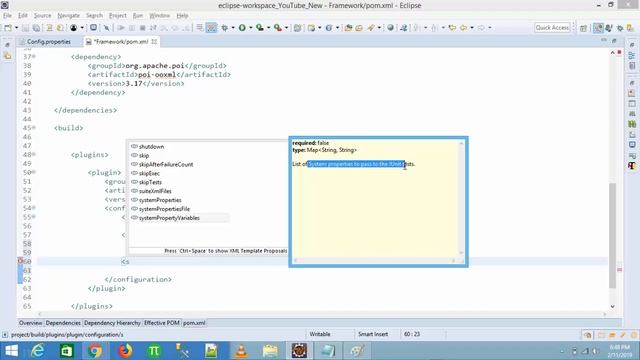Screen dimensions: 640x360
Task: Open Firefox from the taskbar
Action: coord(125,351)
